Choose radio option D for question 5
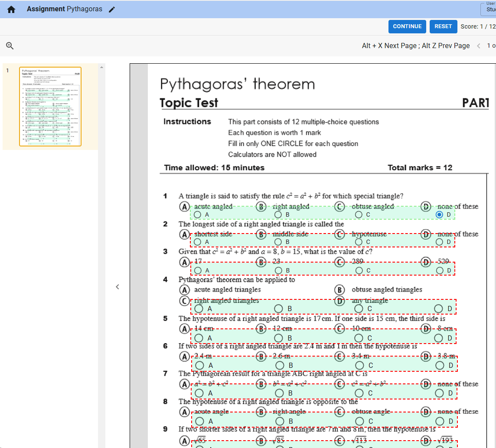Viewport: 496px width, 448px height. pos(439,338)
